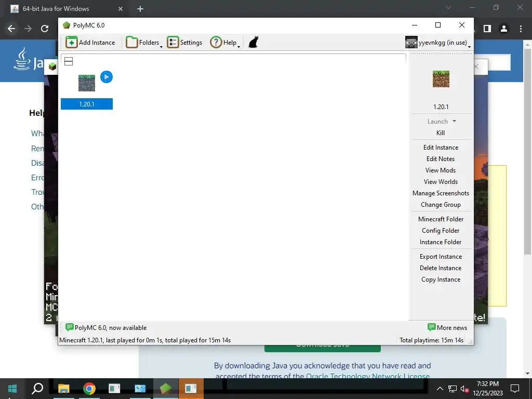This screenshot has width=532, height=399.
Task: Open the notification center icon
Action: [x=515, y=389]
